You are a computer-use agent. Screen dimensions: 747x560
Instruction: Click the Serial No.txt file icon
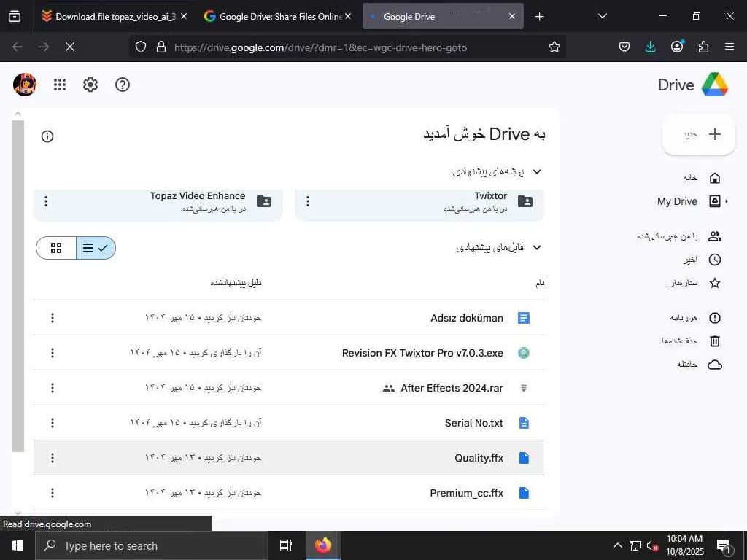click(x=524, y=423)
